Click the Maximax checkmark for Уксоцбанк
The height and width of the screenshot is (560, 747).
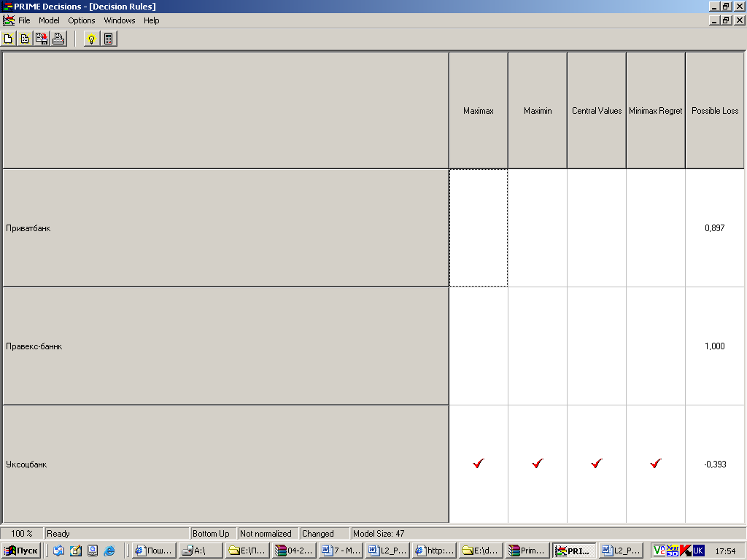[x=479, y=463]
